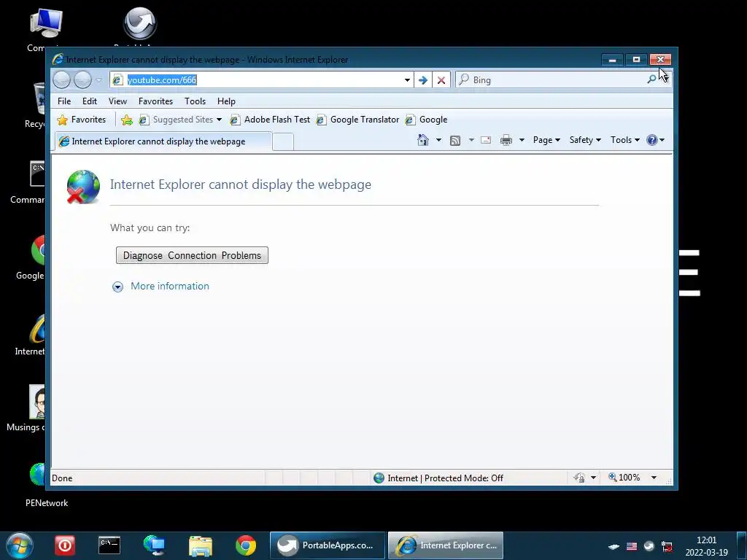Click the red power icon on taskbar

click(65, 545)
